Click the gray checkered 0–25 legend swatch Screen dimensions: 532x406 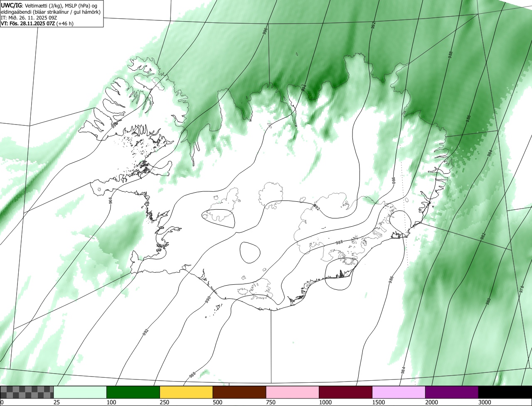point(27,392)
